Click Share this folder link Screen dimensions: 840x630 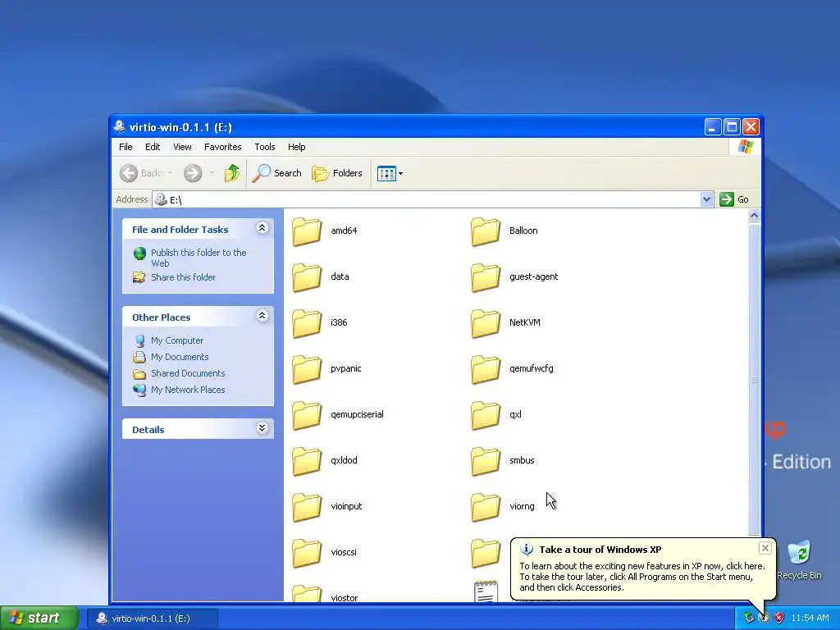click(183, 277)
